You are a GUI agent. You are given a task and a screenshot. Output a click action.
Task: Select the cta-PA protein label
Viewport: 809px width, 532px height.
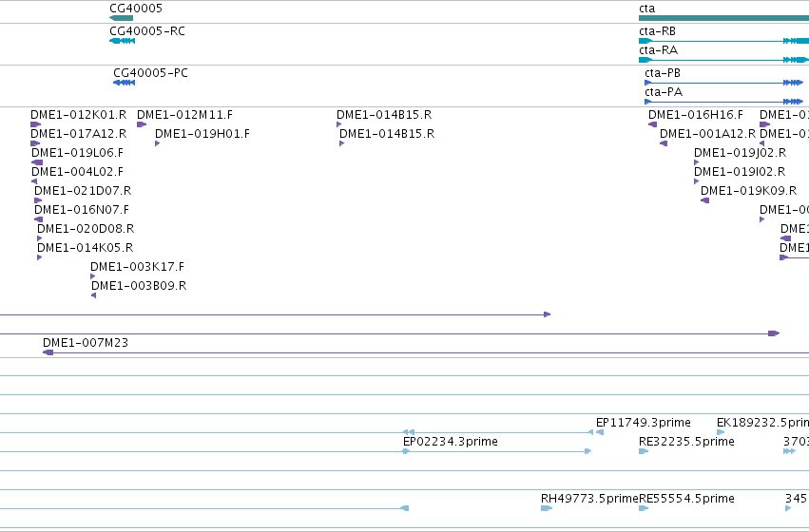click(x=664, y=92)
